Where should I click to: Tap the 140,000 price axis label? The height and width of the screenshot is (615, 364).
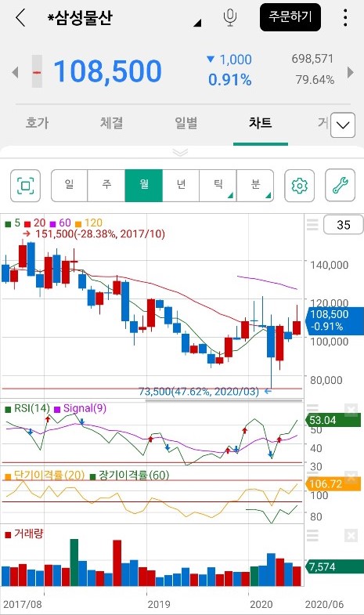coord(329,265)
